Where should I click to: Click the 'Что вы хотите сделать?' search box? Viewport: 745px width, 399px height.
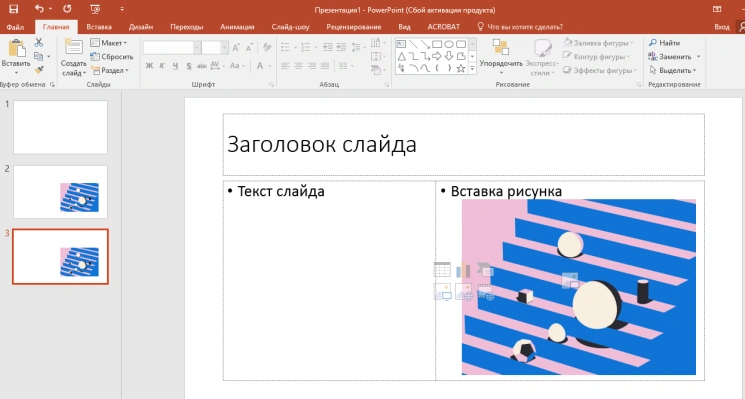[x=520, y=27]
